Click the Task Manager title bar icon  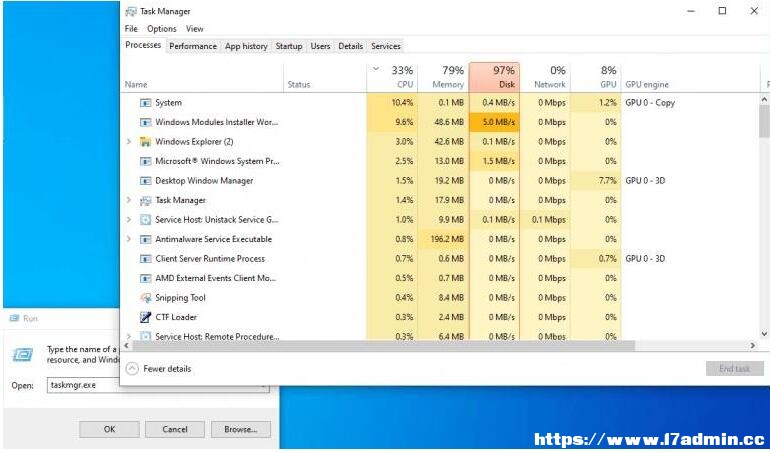coord(131,11)
